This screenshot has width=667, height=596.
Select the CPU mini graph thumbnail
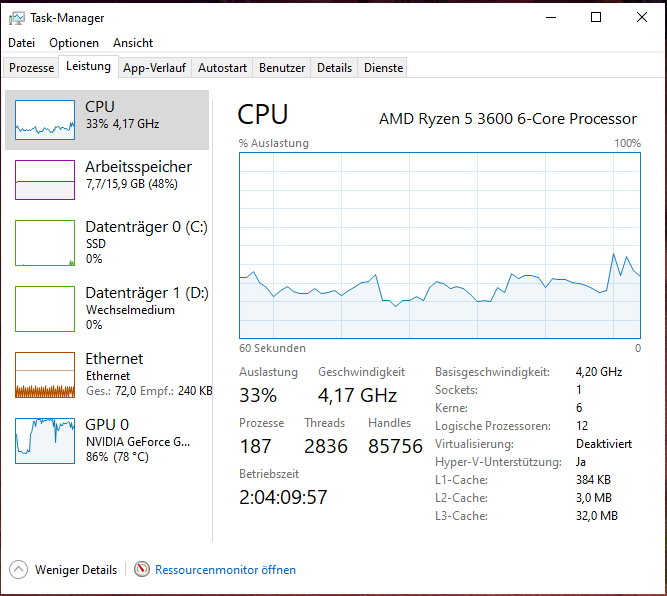[x=45, y=120]
